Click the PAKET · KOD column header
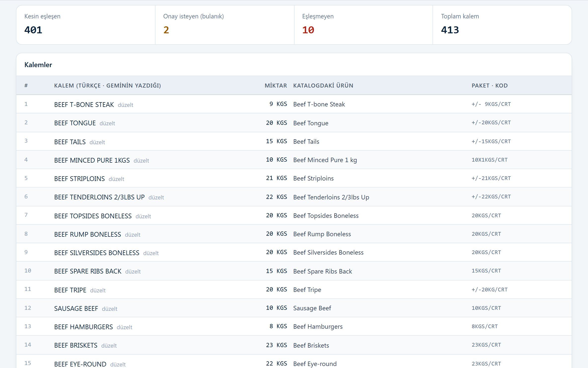Image resolution: width=588 pixels, height=368 pixels. tap(490, 86)
